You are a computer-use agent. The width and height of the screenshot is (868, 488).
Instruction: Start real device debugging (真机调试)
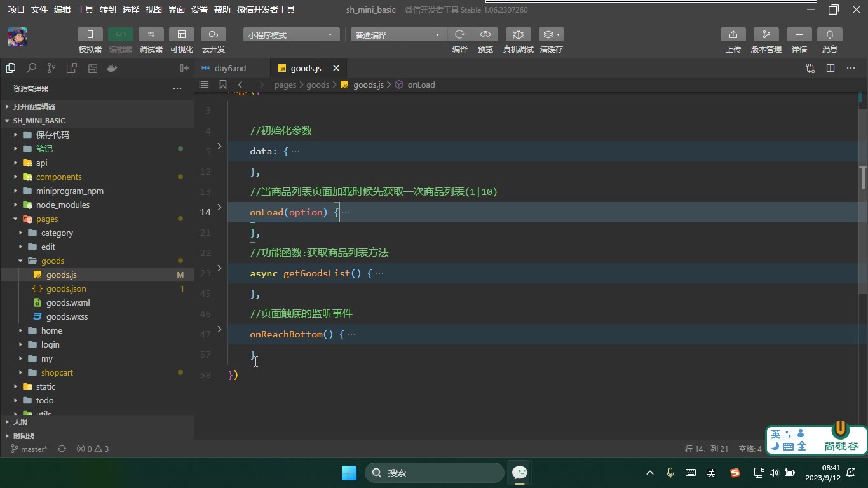point(519,34)
